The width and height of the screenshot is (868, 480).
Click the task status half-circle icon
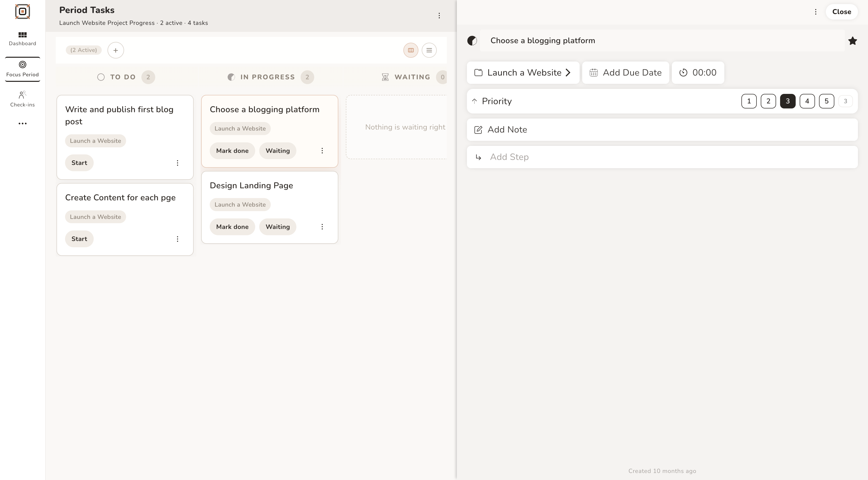click(x=472, y=41)
